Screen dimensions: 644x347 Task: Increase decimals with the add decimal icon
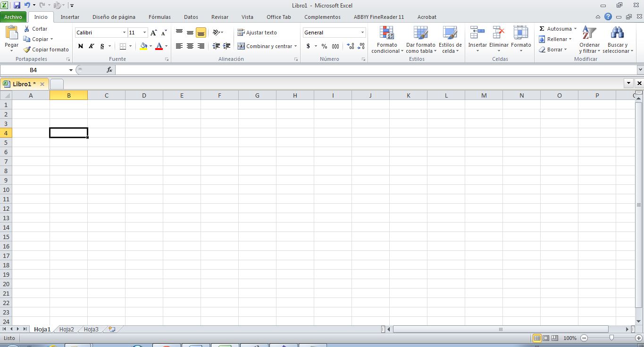351,47
